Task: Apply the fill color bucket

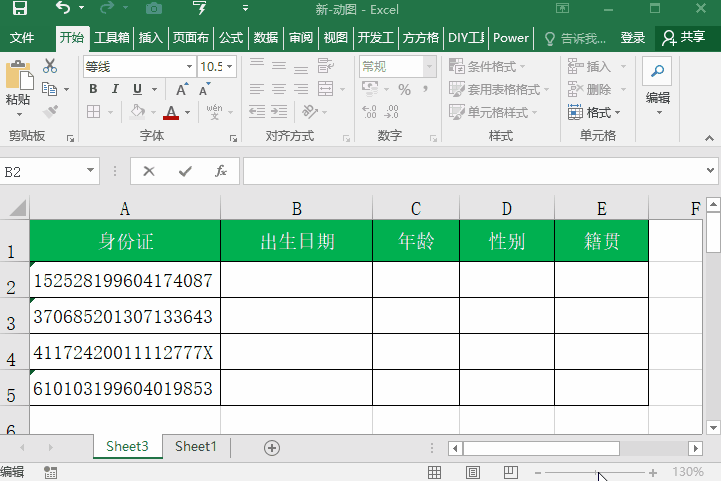Action: pos(137,112)
